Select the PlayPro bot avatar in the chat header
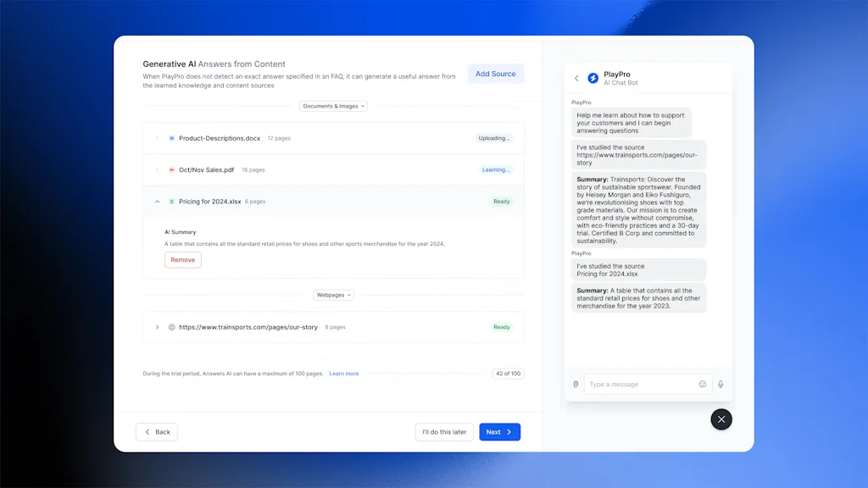 pyautogui.click(x=592, y=79)
